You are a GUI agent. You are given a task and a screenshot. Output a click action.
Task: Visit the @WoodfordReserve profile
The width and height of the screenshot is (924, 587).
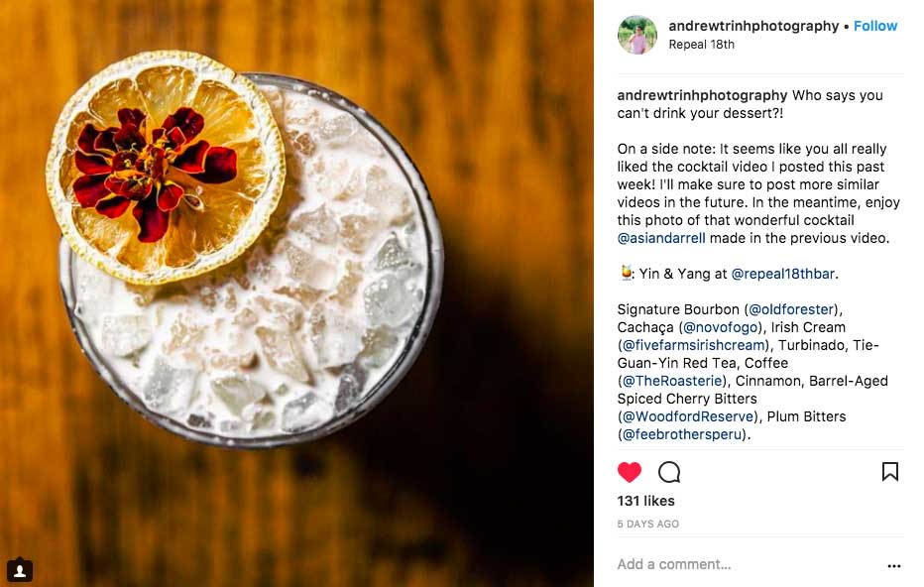click(x=688, y=416)
